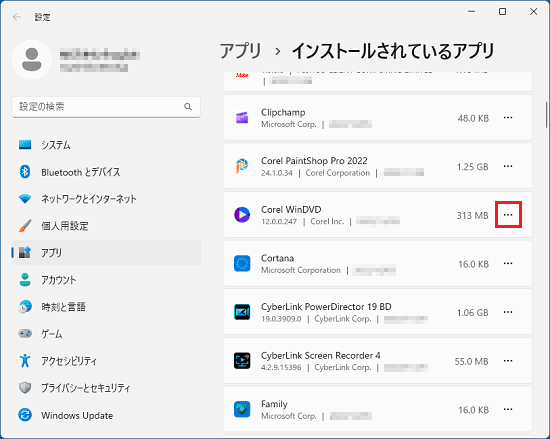Open Bluetooth とデバイス category
Screen dimensions: 550x439
tap(106, 172)
